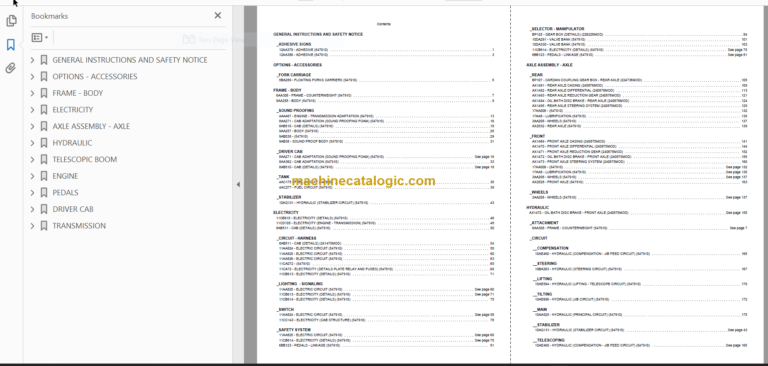Screen dimensions: 768x366
Task: Click bookmark ribbon icon beside ENGINE
Action: (44, 176)
